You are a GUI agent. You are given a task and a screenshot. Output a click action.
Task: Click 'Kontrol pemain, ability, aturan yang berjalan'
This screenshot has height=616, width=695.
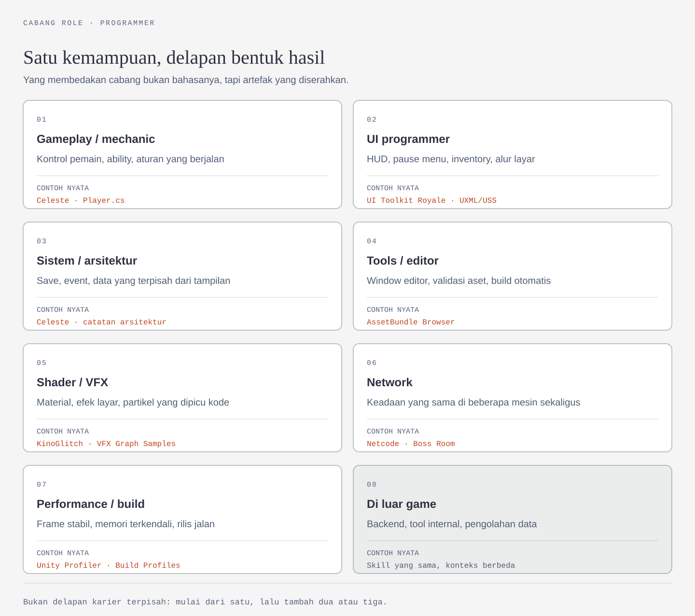pos(130,159)
